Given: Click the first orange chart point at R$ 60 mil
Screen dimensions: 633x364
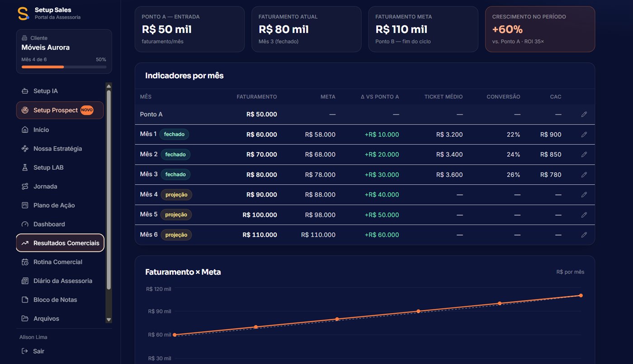Looking at the screenshot, I should pyautogui.click(x=175, y=335).
